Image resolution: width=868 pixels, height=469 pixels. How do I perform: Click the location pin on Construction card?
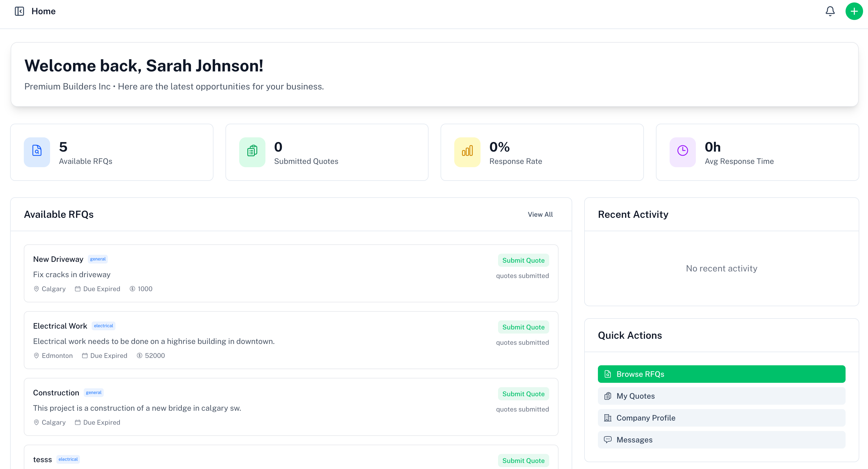pos(36,422)
